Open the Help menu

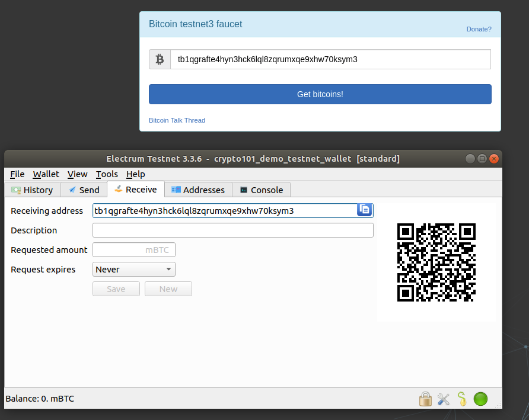click(x=136, y=174)
